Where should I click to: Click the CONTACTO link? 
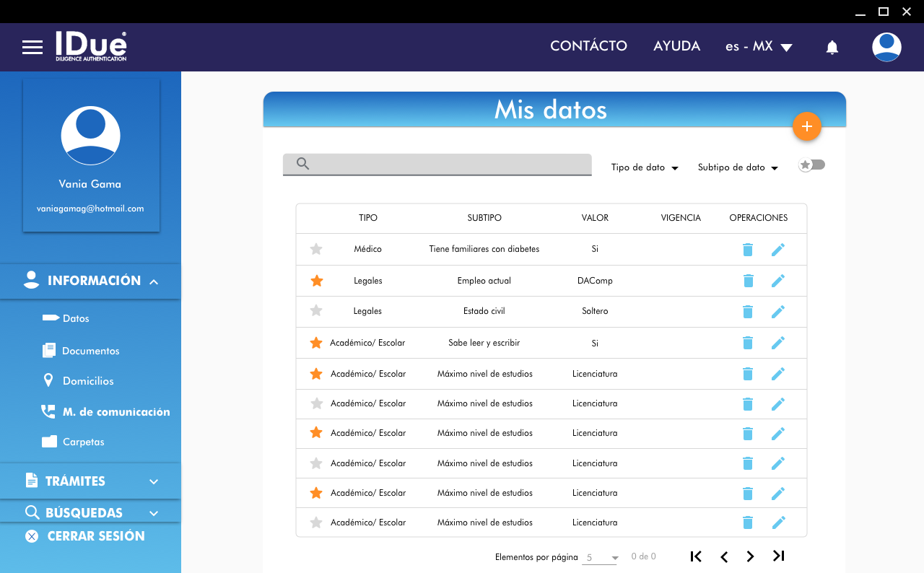[x=588, y=46]
